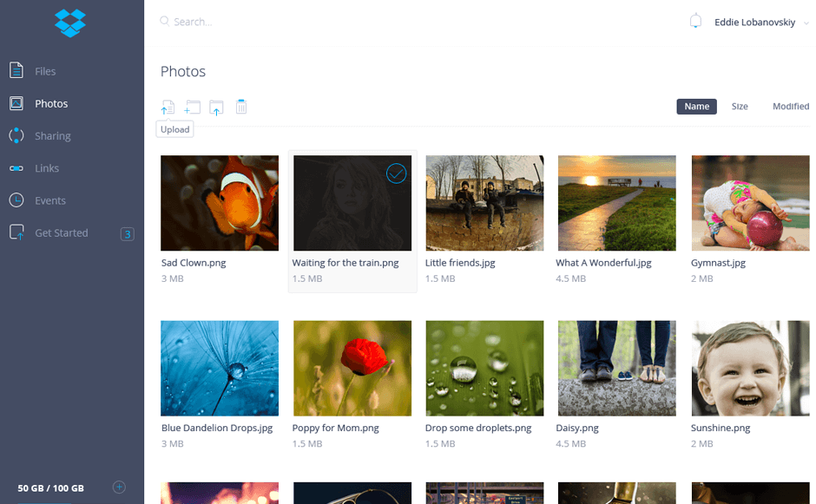Image resolution: width=816 pixels, height=504 pixels.
Task: Select the Poppy for Mom red flower thumbnail
Action: [352, 369]
